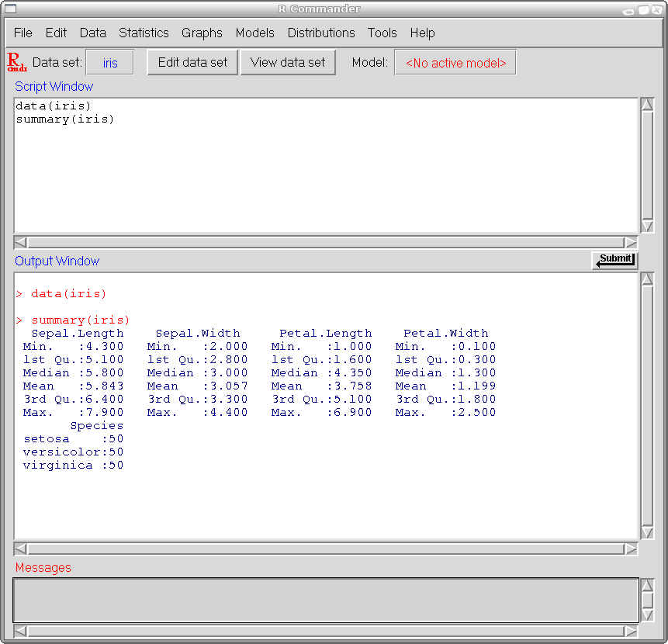Viewport: 668px width, 644px height.
Task: Click the R Commander logo icon
Action: [16, 62]
